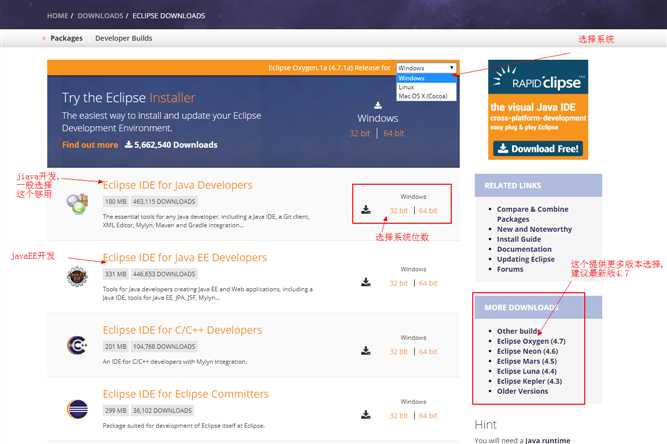Open the release platform dropdown showing Windows
The width and height of the screenshot is (667, 444).
[426, 68]
